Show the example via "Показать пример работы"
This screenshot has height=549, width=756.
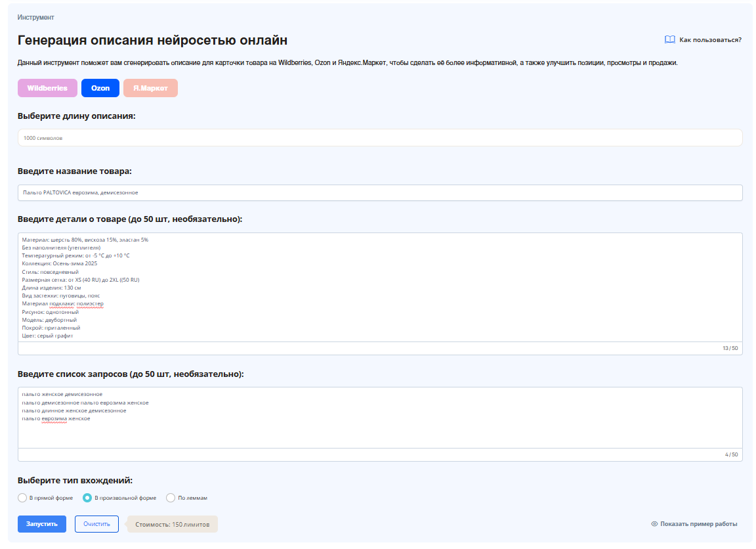click(x=698, y=524)
